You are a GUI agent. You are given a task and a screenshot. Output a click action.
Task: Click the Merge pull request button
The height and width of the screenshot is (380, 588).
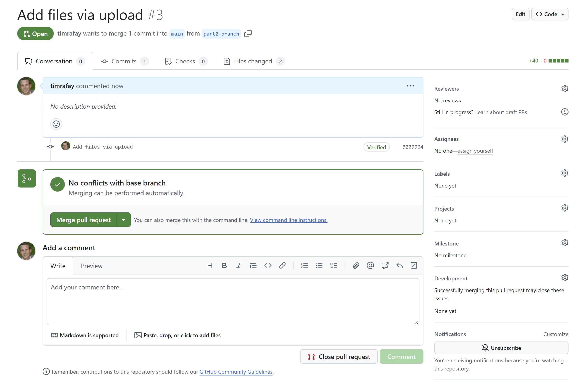[x=83, y=220]
